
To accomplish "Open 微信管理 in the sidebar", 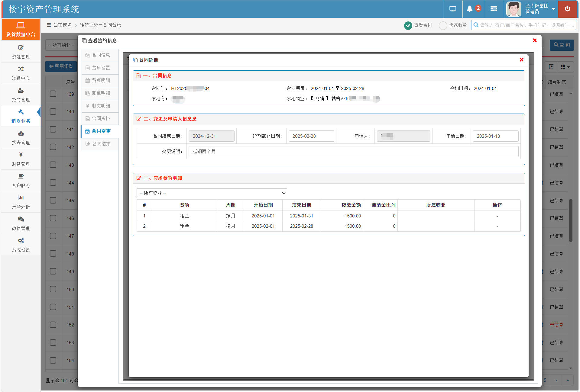I will coord(21,223).
